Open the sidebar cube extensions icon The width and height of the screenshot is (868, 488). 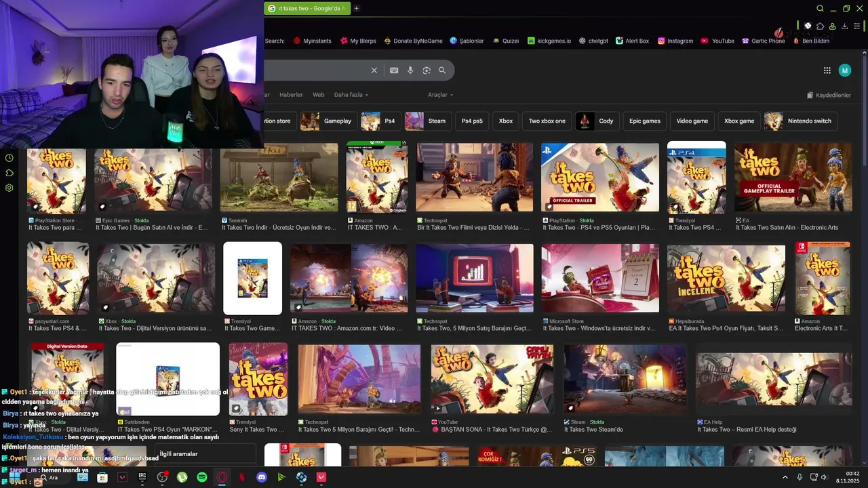pos(9,173)
